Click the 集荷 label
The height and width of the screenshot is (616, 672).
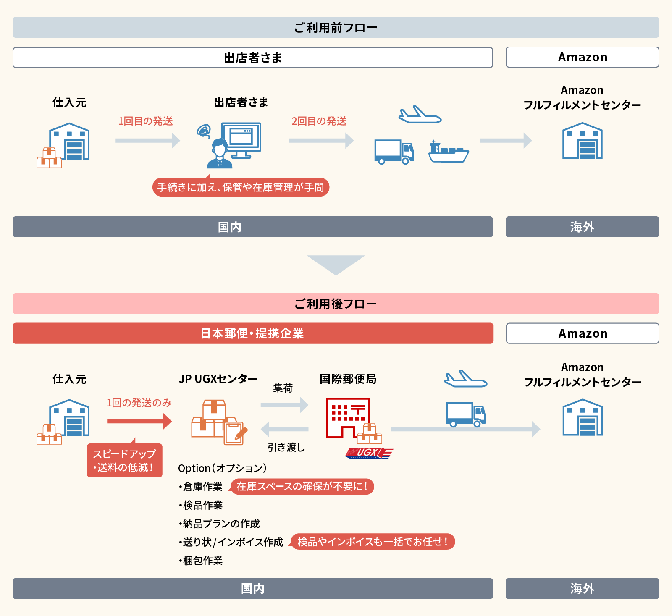283,388
